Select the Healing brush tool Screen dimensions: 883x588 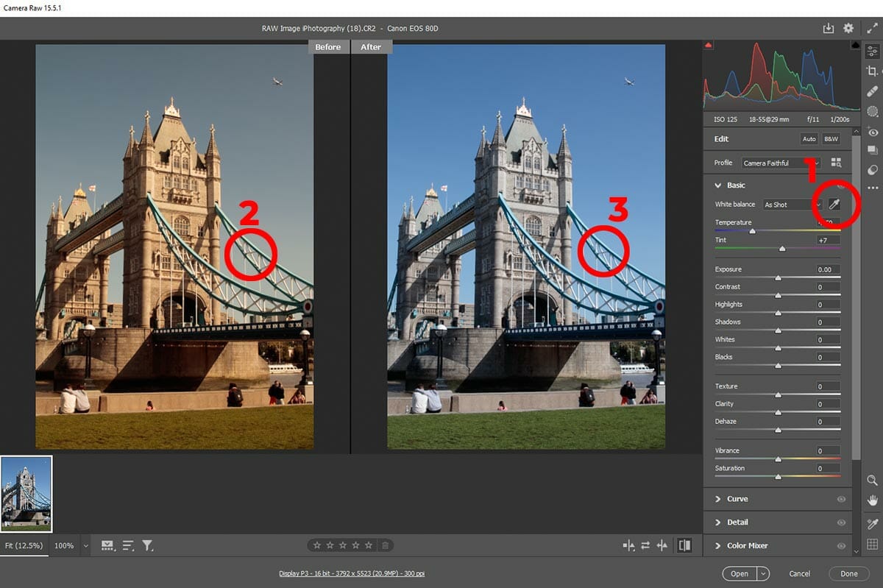coord(873,91)
